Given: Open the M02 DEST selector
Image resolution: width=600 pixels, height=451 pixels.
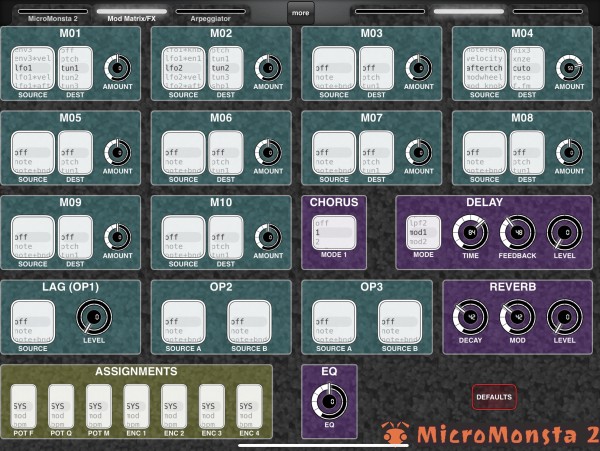Looking at the screenshot, I should coord(226,68).
